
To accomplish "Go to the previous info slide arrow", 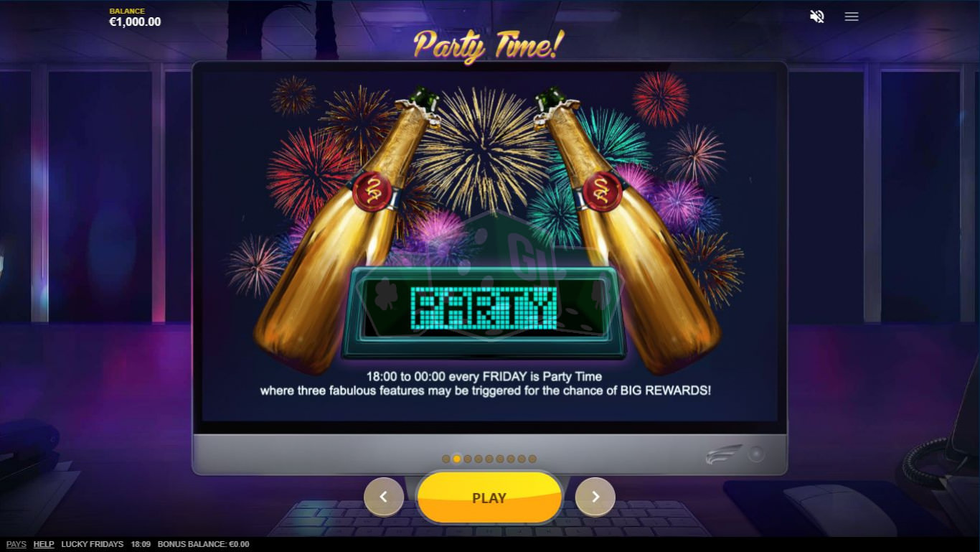I will [x=384, y=497].
